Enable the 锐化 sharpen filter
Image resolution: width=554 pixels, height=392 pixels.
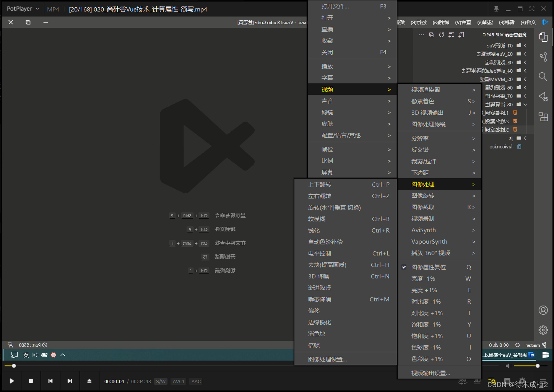346,231
